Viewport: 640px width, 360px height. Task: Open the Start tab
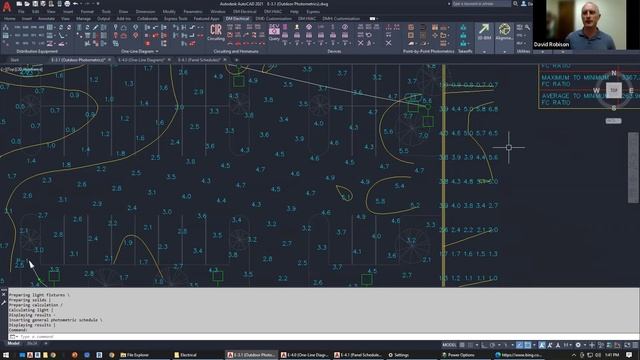(15, 60)
